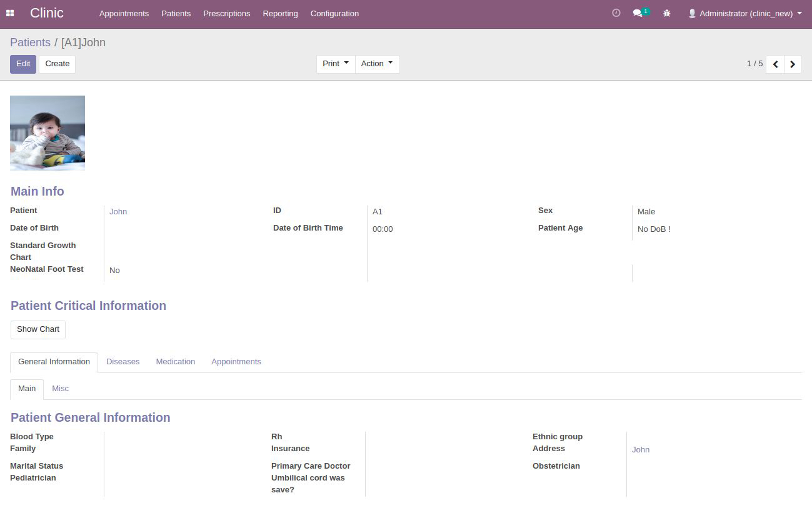Image resolution: width=812 pixels, height=518 pixels.
Task: Switch to General Information tab
Action: tap(54, 362)
